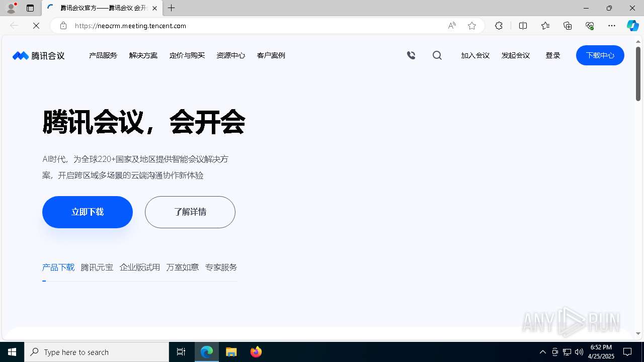Click 加入会议 link
The height and width of the screenshot is (362, 644).
point(475,55)
